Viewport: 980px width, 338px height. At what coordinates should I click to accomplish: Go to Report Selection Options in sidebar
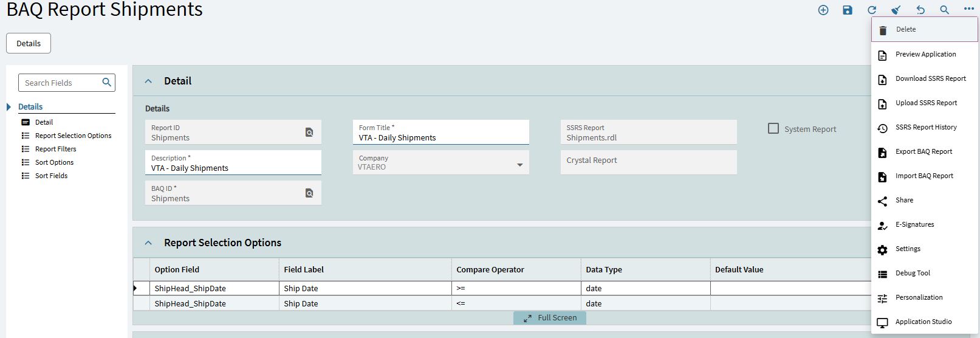73,136
